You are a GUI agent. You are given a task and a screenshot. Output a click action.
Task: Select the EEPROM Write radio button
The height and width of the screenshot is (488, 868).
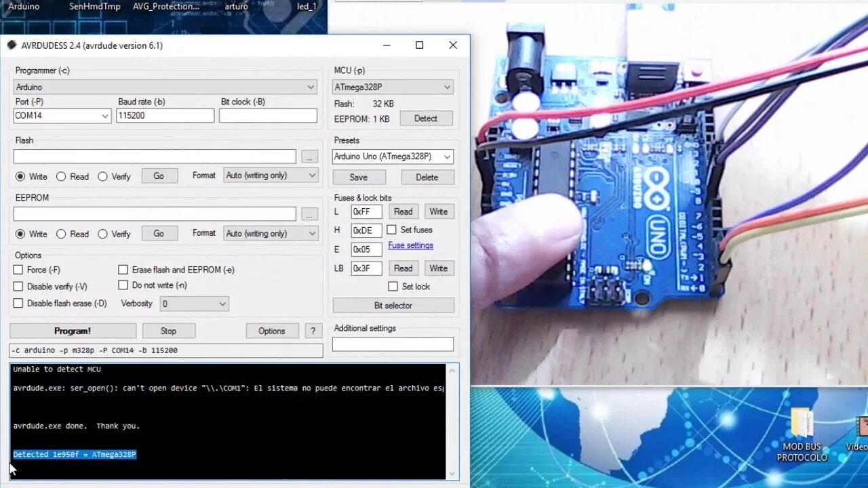click(20, 234)
